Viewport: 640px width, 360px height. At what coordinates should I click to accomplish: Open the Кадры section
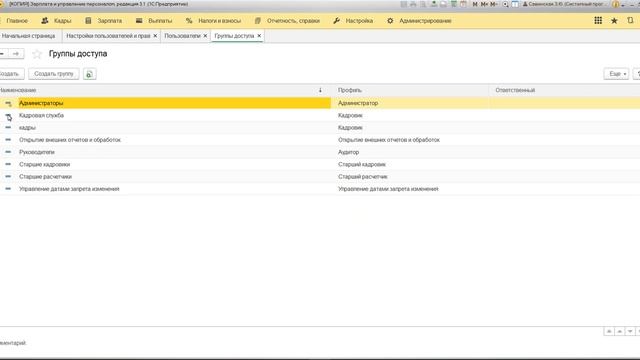pos(62,20)
